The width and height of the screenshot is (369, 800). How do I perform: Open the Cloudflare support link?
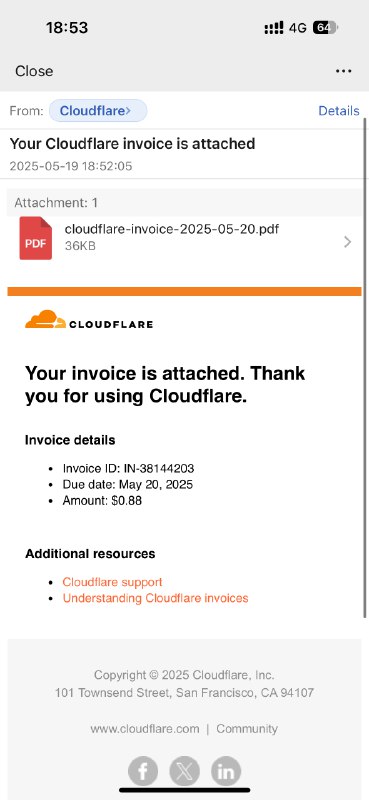[x=112, y=582]
